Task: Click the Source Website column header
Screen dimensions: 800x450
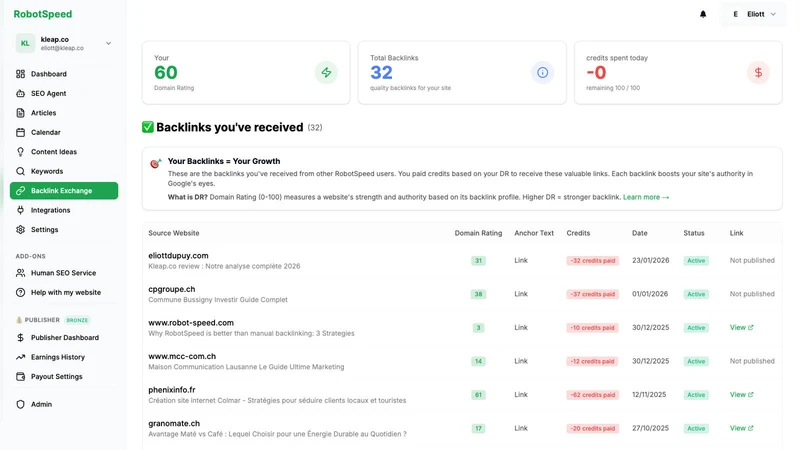Action: click(x=173, y=233)
